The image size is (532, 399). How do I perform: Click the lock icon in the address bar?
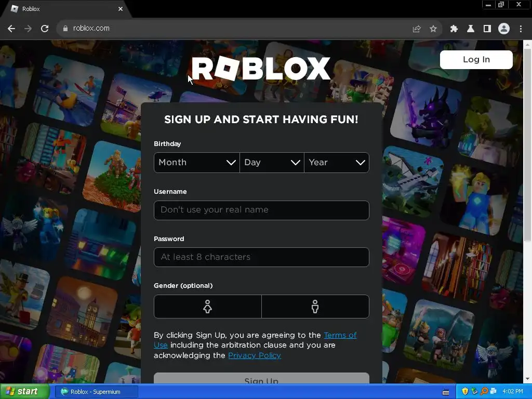tap(65, 29)
